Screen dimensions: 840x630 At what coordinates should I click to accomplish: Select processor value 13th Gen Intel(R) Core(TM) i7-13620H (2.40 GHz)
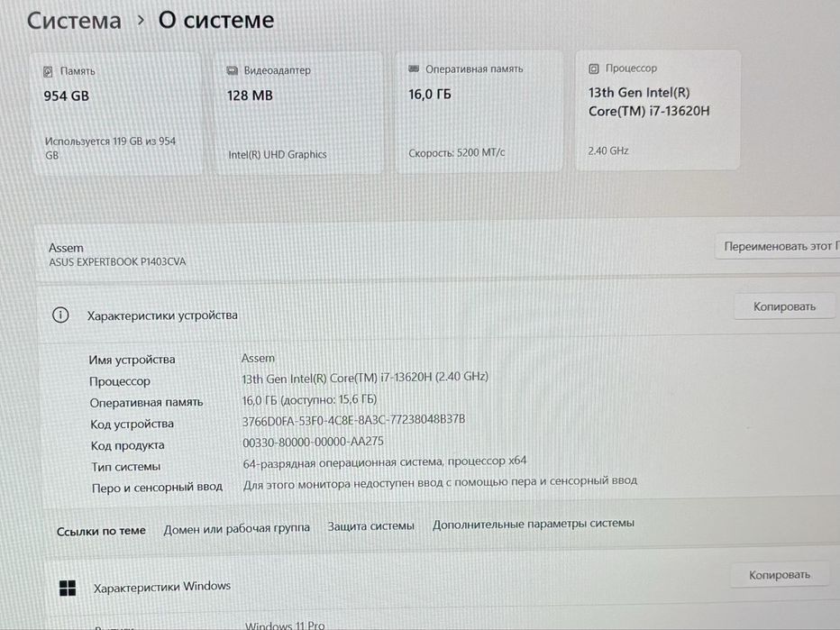pyautogui.click(x=365, y=378)
